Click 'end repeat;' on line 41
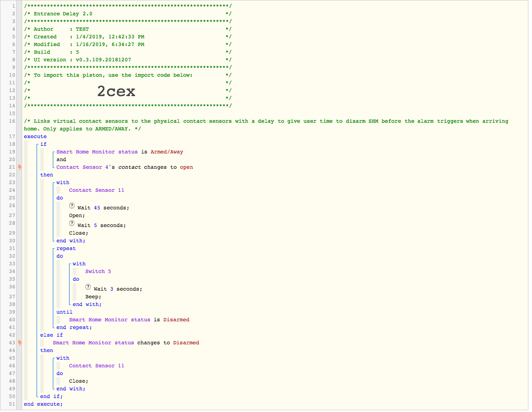 [x=75, y=328]
